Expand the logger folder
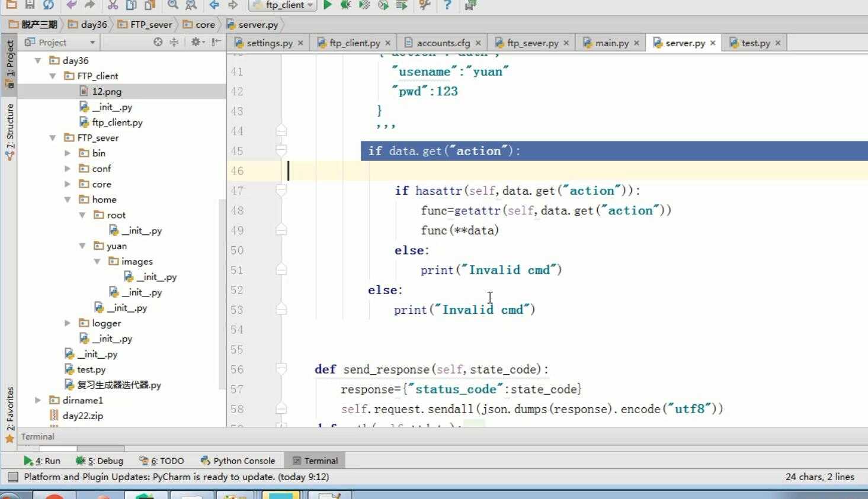 (68, 323)
